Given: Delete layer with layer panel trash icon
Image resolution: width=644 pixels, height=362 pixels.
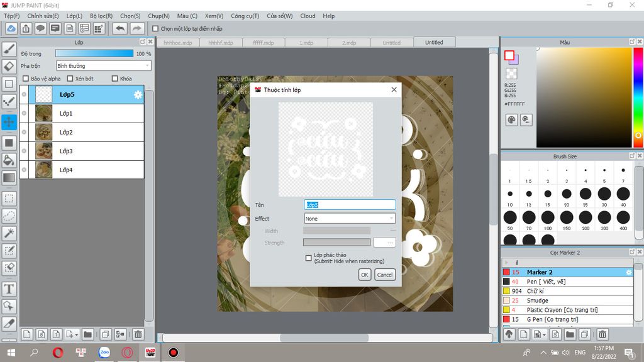Looking at the screenshot, I should point(138,334).
